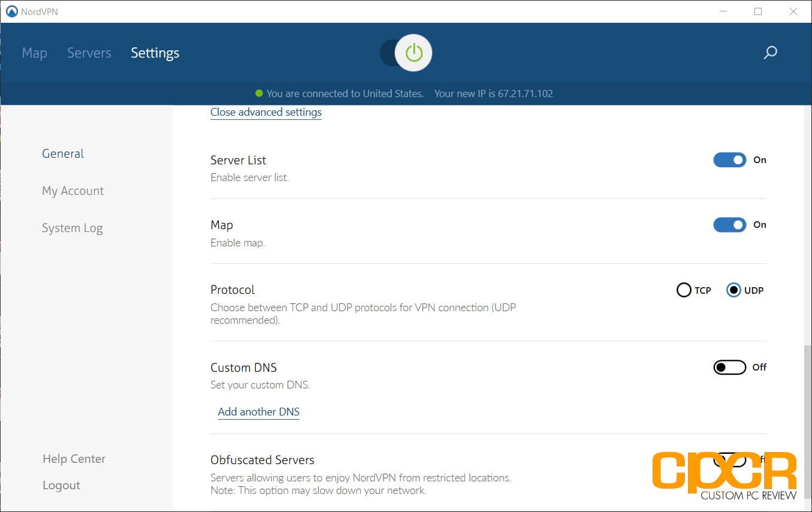The width and height of the screenshot is (812, 512).
Task: Click the 'Enable server list.' description
Action: [249, 177]
